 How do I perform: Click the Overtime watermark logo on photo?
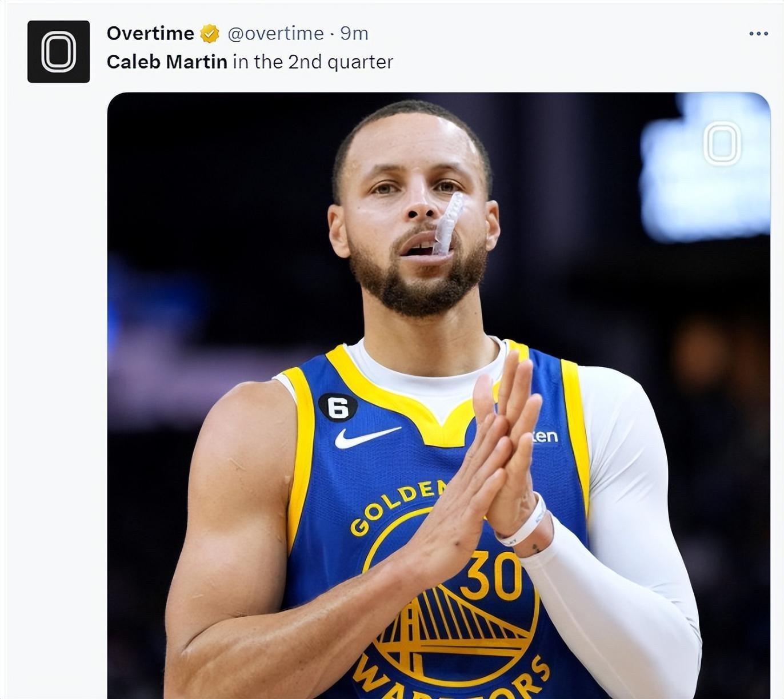(x=722, y=143)
